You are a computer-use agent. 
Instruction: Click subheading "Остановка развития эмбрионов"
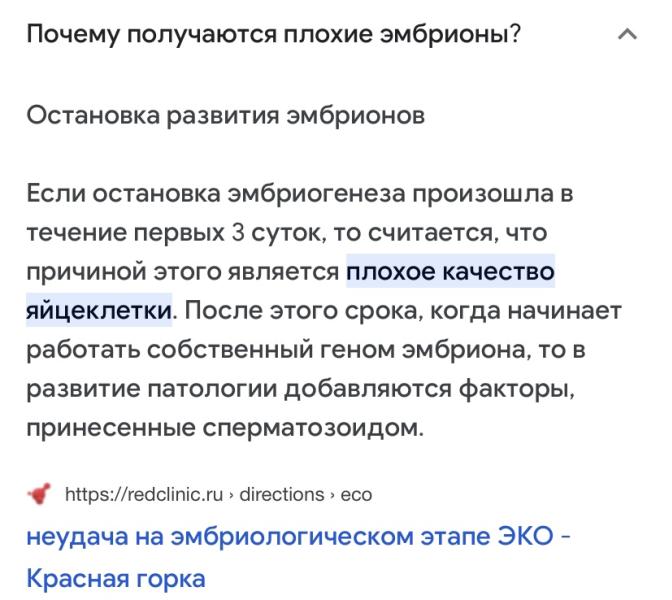(225, 115)
